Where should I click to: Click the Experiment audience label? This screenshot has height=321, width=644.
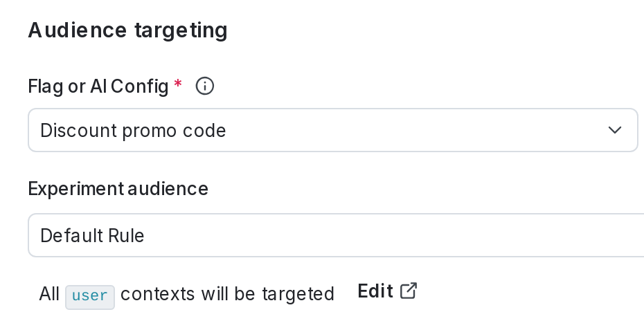pyautogui.click(x=118, y=188)
